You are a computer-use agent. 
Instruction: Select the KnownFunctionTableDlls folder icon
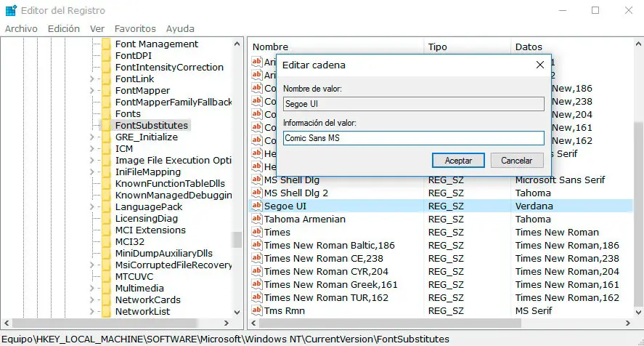(106, 183)
